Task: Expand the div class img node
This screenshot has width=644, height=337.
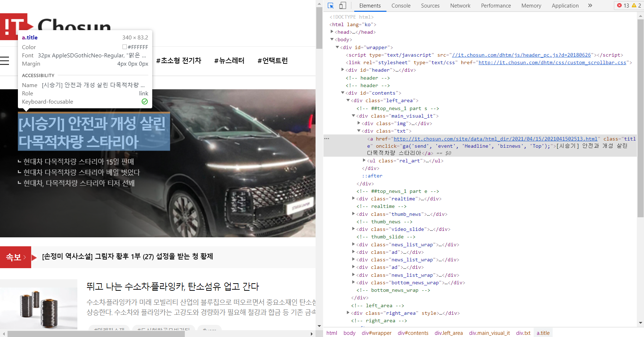Action: pyautogui.click(x=359, y=123)
